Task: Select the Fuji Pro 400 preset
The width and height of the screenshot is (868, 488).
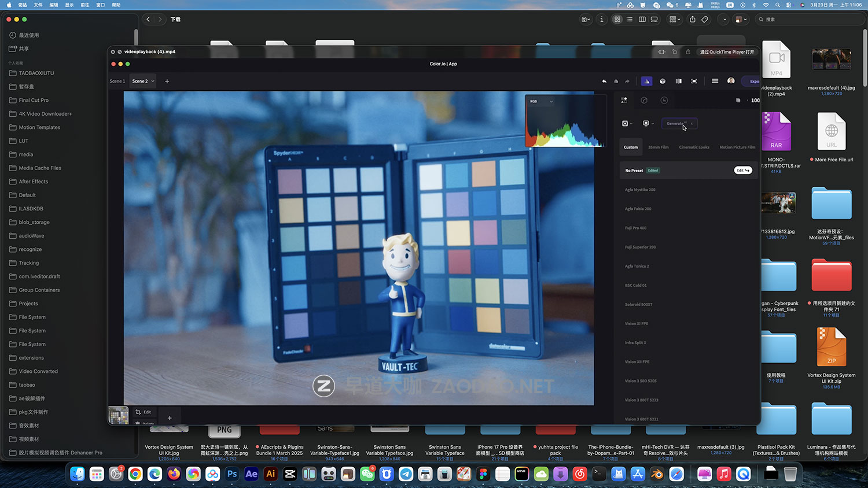Action: coord(635,228)
